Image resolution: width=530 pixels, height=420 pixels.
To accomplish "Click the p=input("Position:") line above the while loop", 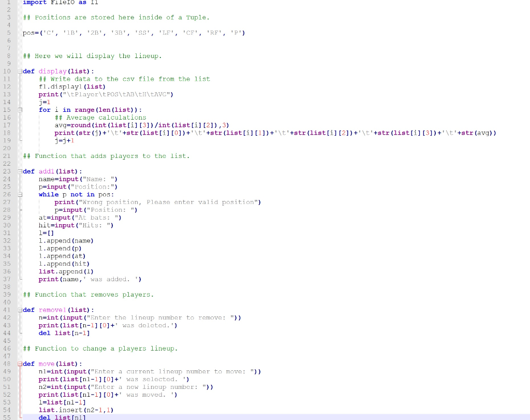I will click(x=78, y=187).
